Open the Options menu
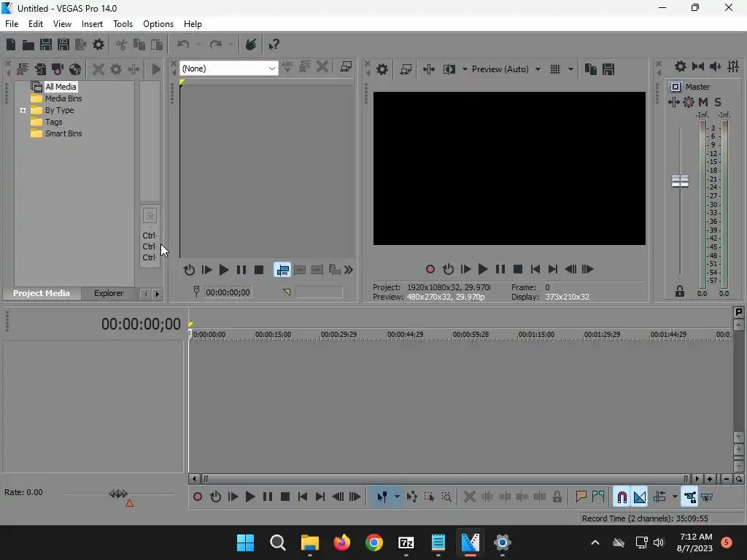 tap(158, 24)
